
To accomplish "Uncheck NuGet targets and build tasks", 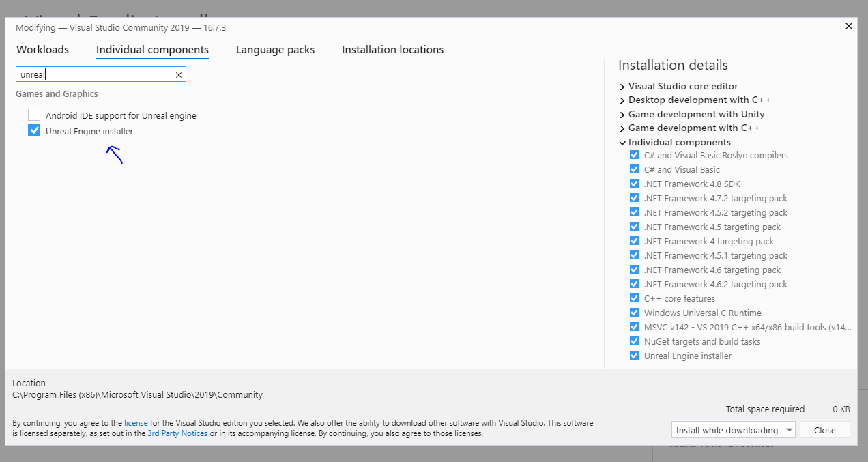I will click(634, 341).
